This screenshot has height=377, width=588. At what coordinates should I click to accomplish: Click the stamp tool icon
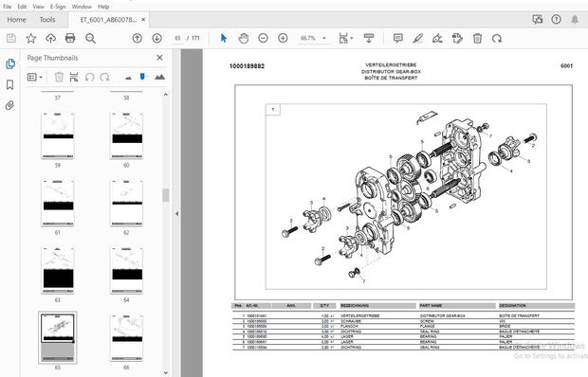pos(457,38)
